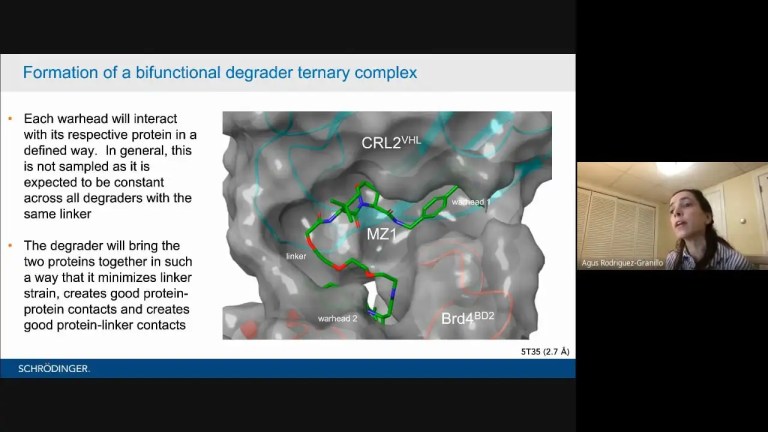The image size is (768, 432).
Task: Click the text 'same linker' in first bullet
Action: 60,214
